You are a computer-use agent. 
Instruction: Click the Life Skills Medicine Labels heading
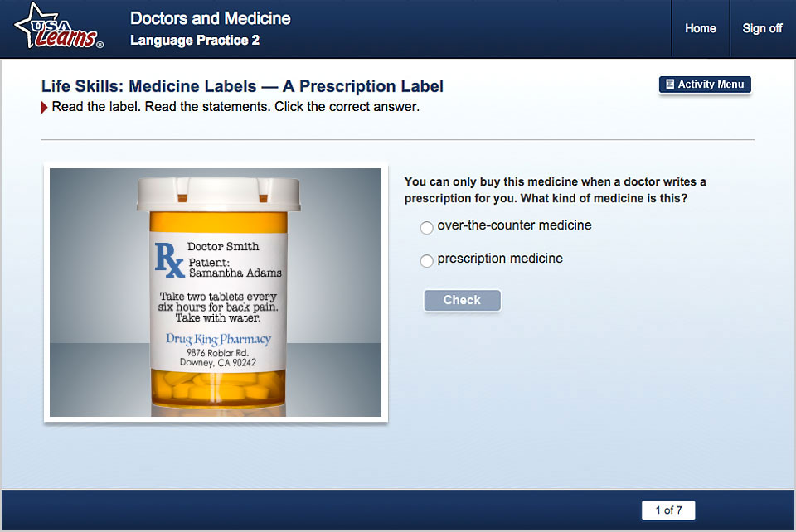[x=242, y=86]
